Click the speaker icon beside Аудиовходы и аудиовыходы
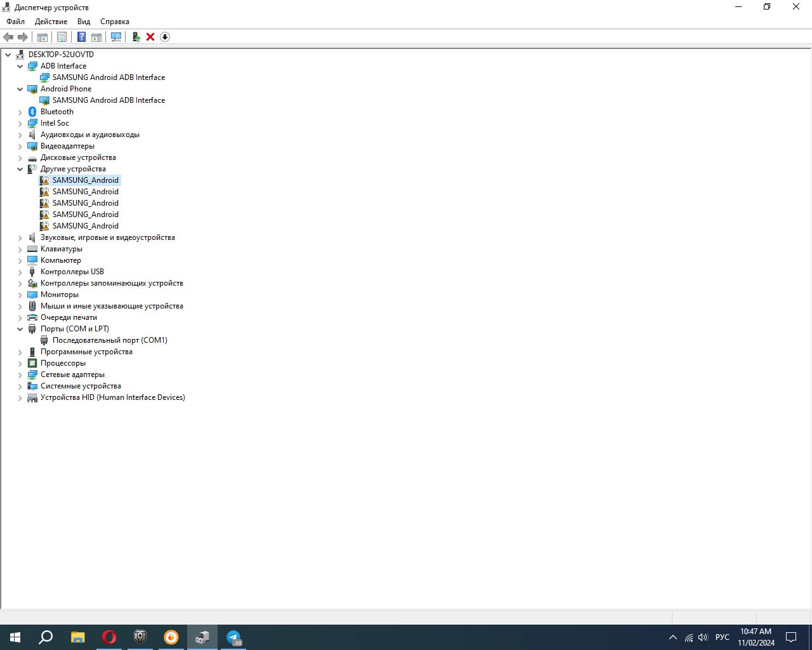The height and width of the screenshot is (650, 812). (x=32, y=135)
